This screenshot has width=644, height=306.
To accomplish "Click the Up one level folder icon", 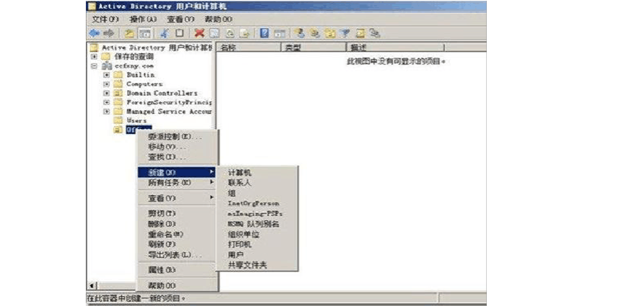I will (129, 33).
